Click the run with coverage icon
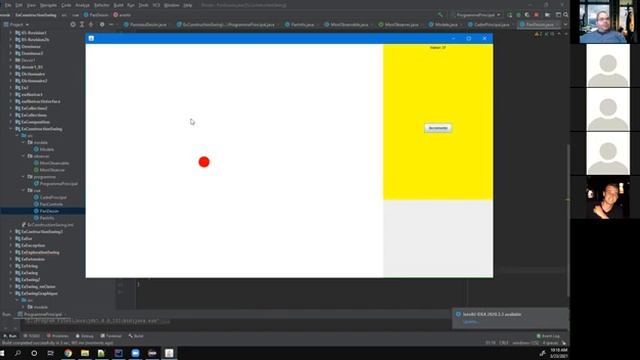This screenshot has height=360, width=640. click(527, 15)
